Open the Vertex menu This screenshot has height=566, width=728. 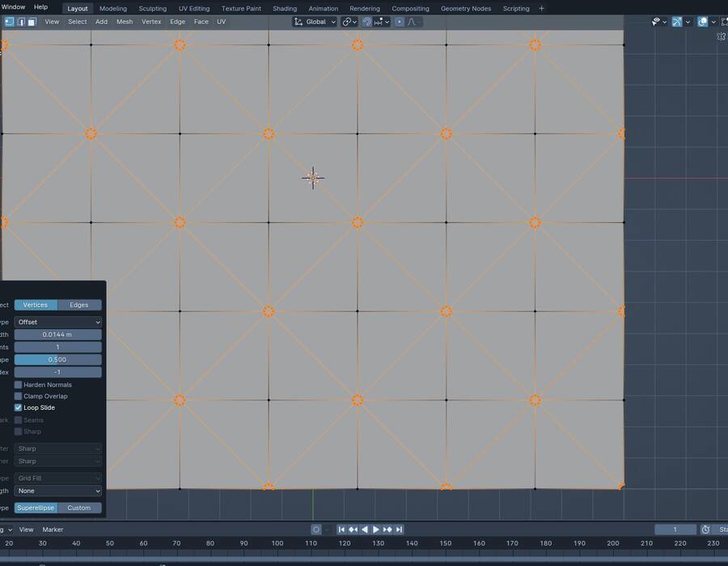(x=151, y=22)
